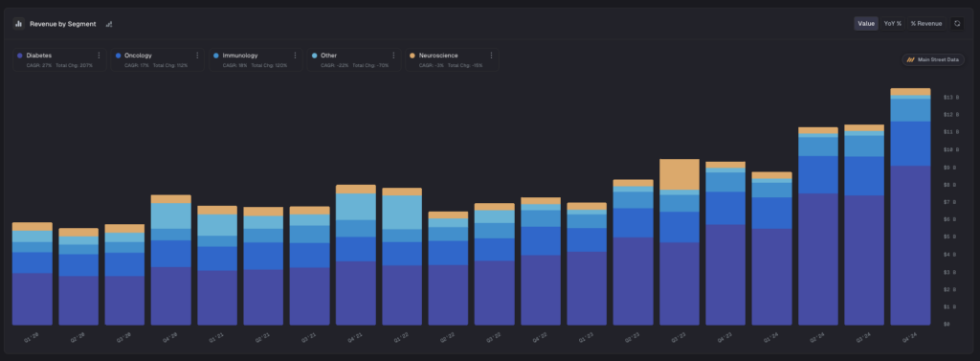Open the three-dot menu on Neuroscience legend
The width and height of the screenshot is (980, 361).
tap(491, 56)
